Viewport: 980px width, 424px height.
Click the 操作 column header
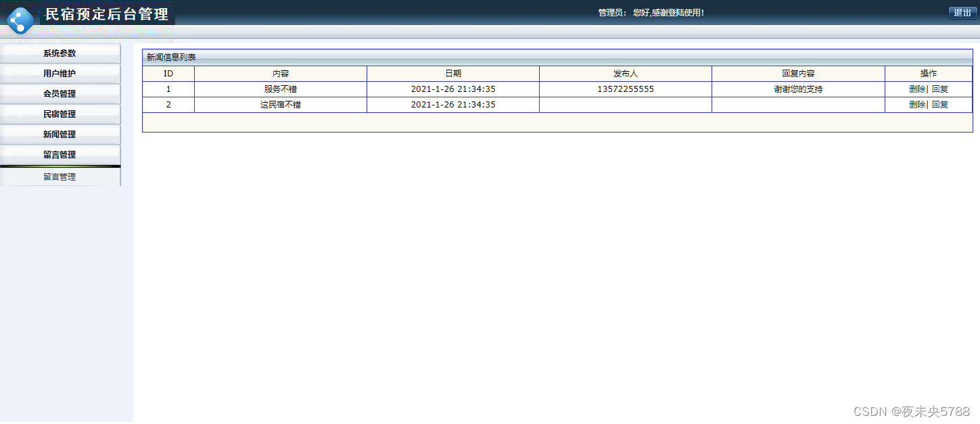pyautogui.click(x=929, y=74)
